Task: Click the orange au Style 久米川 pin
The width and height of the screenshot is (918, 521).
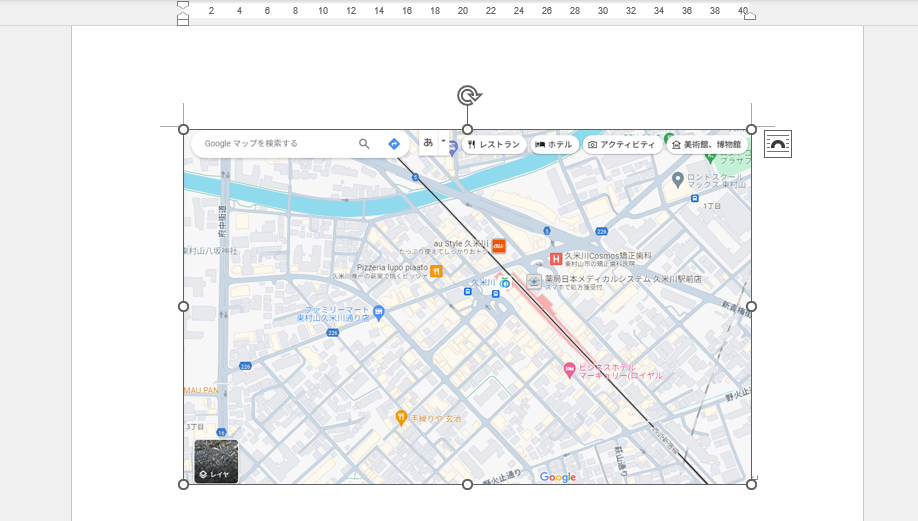Action: click(498, 246)
